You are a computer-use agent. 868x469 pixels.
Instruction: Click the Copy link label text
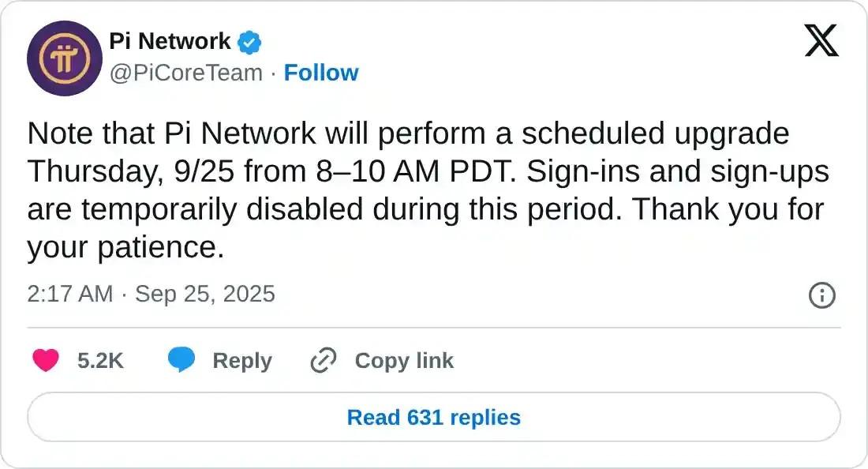click(x=404, y=361)
